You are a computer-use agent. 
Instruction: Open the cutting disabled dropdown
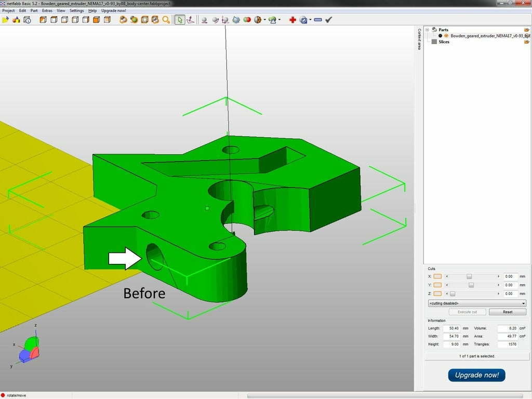coord(476,303)
